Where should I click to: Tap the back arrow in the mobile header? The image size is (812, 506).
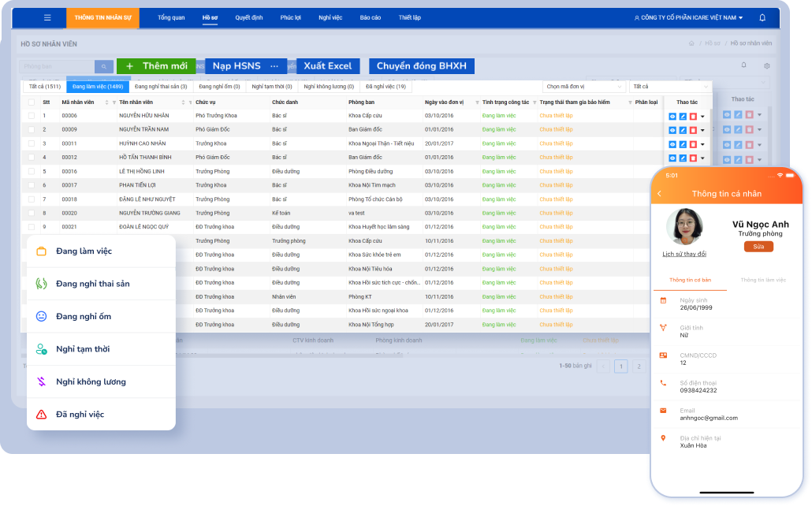660,194
